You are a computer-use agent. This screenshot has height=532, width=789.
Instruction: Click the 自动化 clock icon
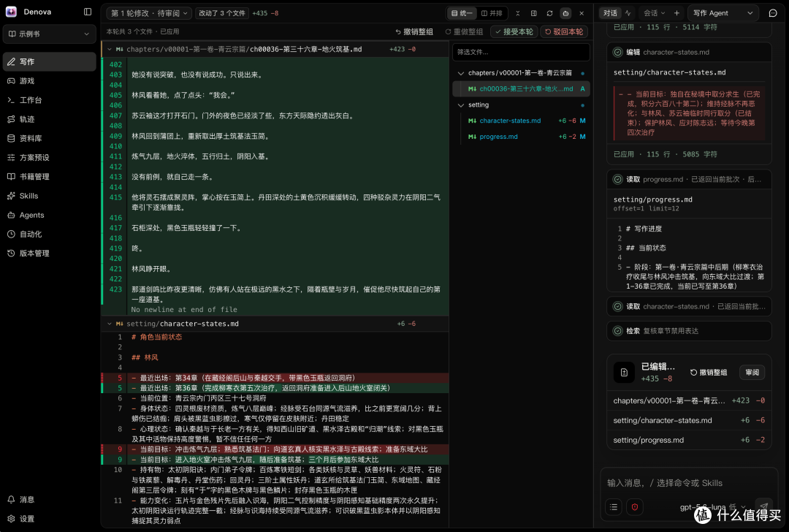tap(11, 234)
